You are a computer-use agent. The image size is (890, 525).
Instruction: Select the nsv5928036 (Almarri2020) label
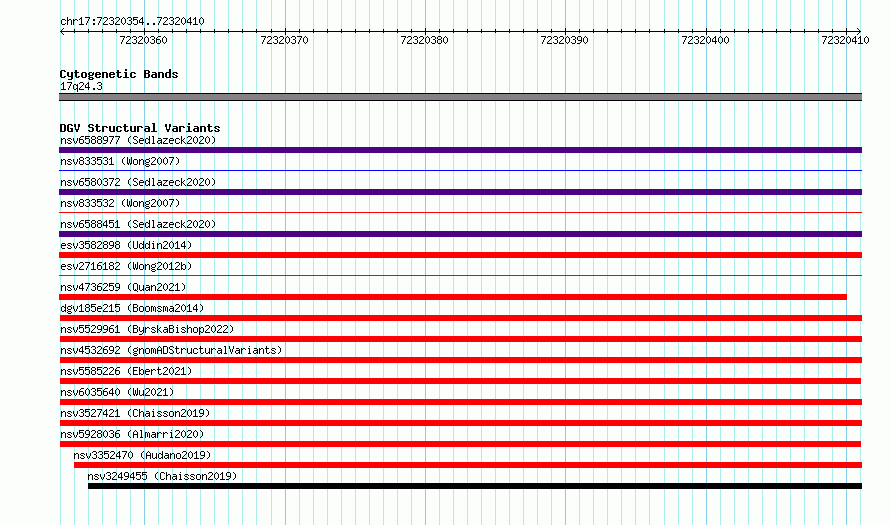tap(132, 434)
